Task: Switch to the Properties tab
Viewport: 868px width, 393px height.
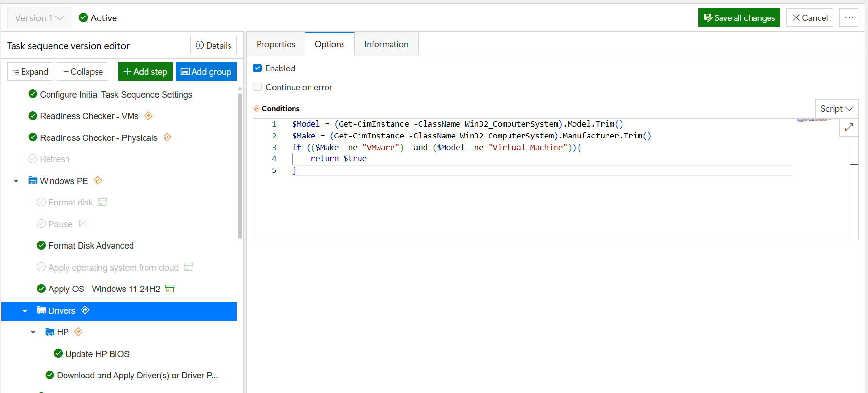Action: 276,44
